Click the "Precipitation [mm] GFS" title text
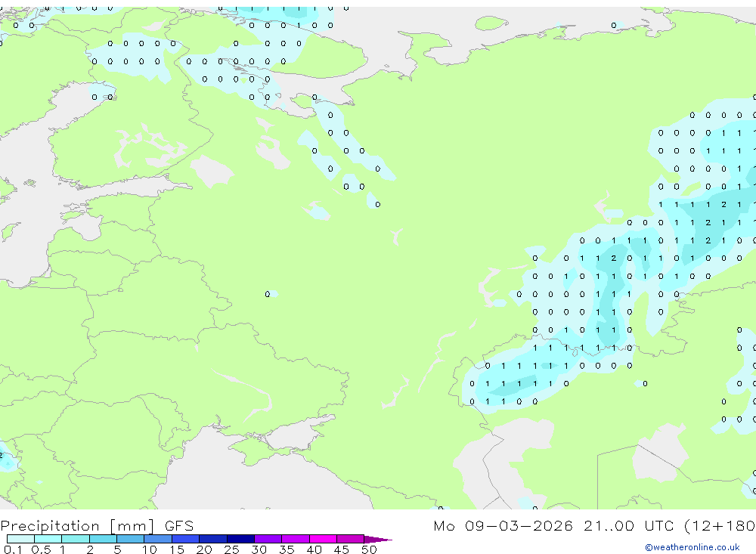Viewport: 756px width, 554px height. pyautogui.click(x=97, y=525)
